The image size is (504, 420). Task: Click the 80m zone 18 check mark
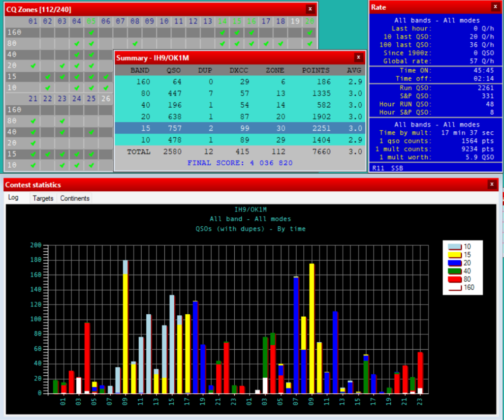click(x=281, y=43)
